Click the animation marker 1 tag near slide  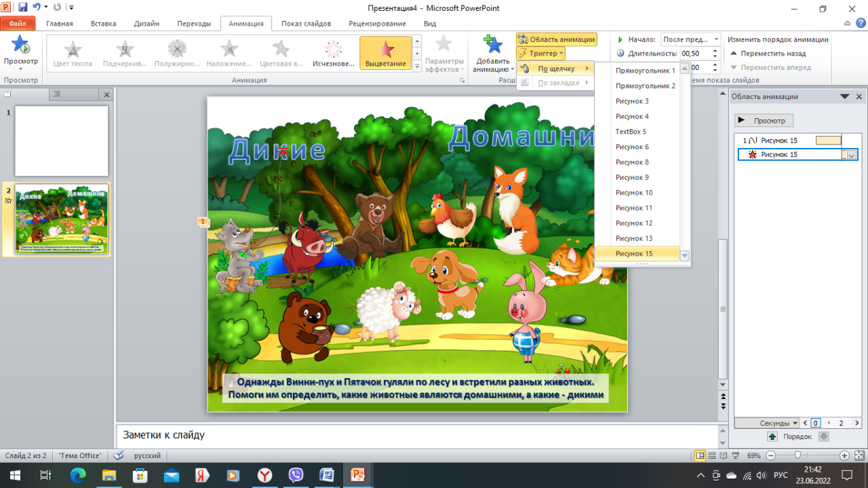tap(203, 222)
